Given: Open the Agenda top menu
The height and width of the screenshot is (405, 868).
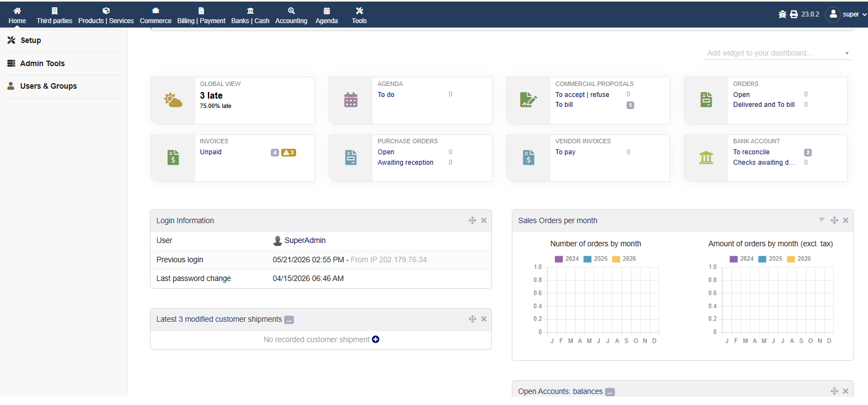Looking at the screenshot, I should pos(326,15).
